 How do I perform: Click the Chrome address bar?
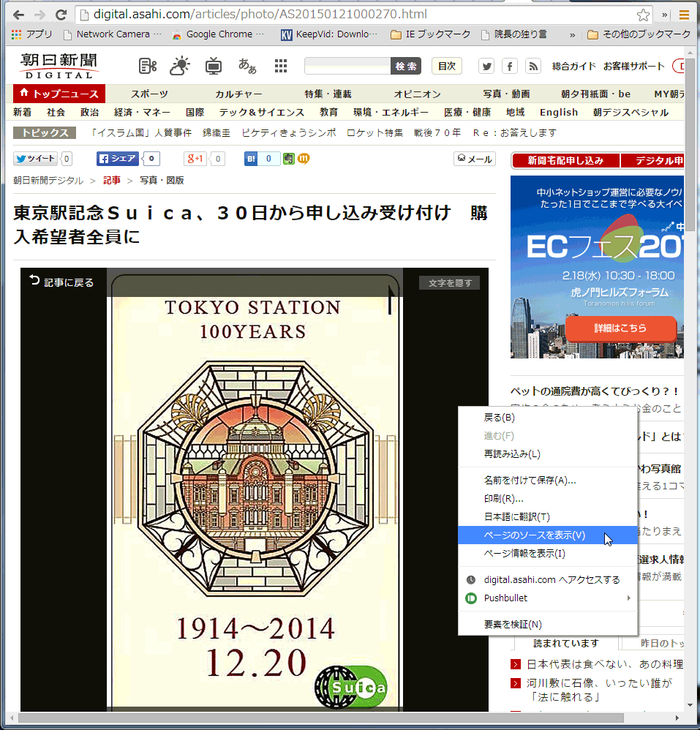358,15
